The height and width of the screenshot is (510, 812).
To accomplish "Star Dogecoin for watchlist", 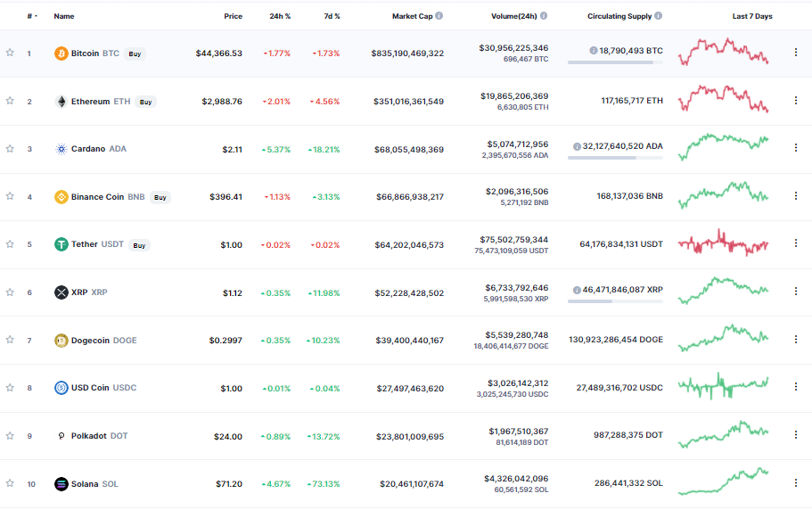I will [x=10, y=340].
